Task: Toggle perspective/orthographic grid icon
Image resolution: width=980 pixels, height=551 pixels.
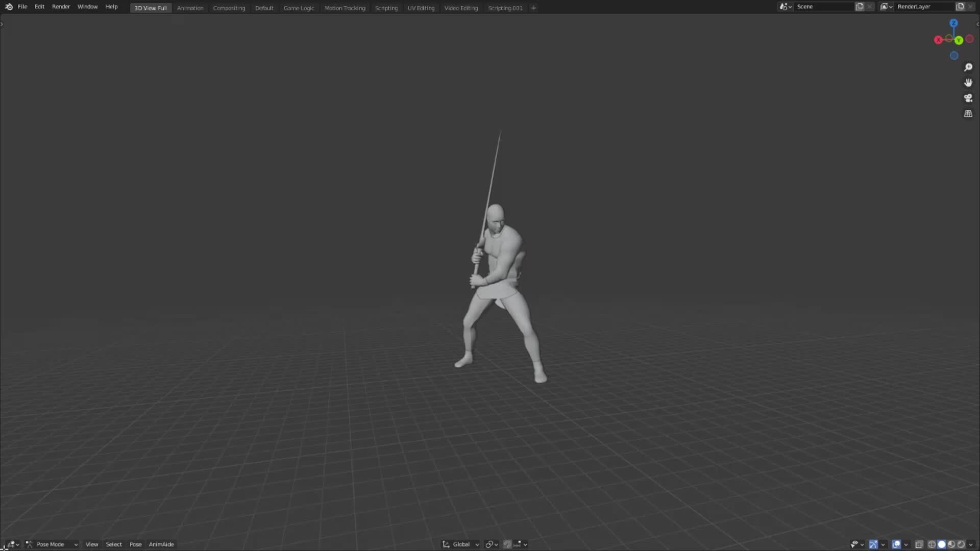Action: (968, 114)
